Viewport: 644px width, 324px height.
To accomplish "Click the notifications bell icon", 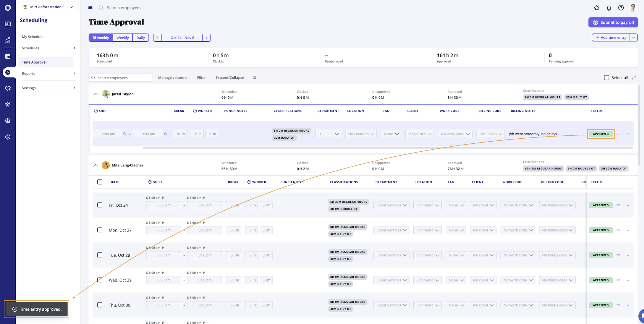I will (609, 8).
